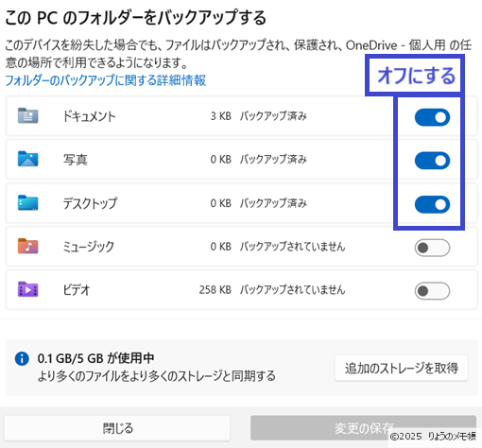Click the Videos folder icon

[27, 289]
